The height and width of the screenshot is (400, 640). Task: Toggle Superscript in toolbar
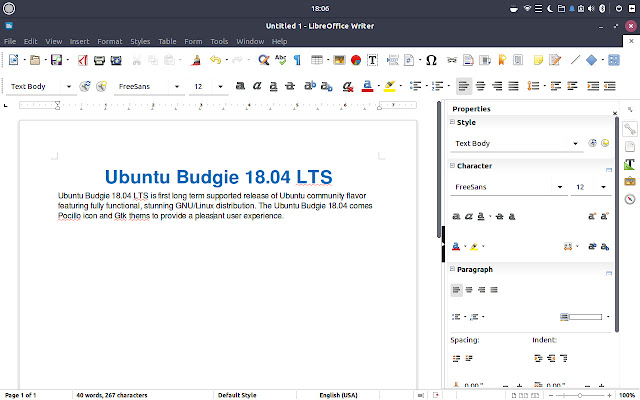point(310,86)
